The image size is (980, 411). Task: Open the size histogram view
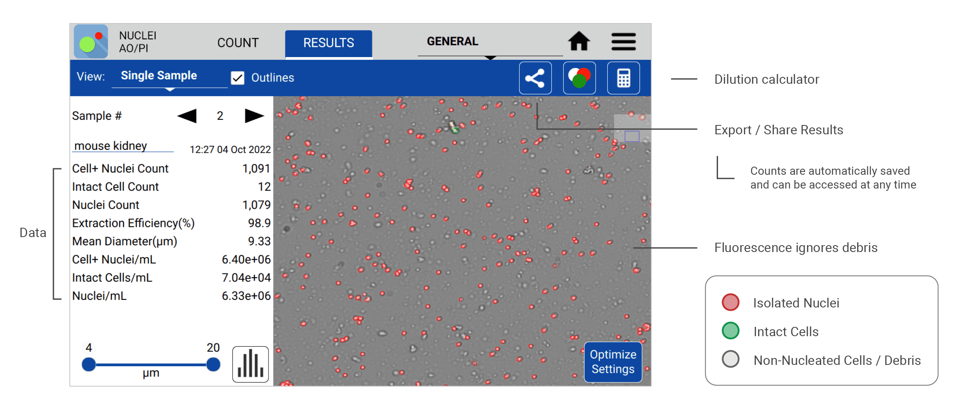coord(250,364)
